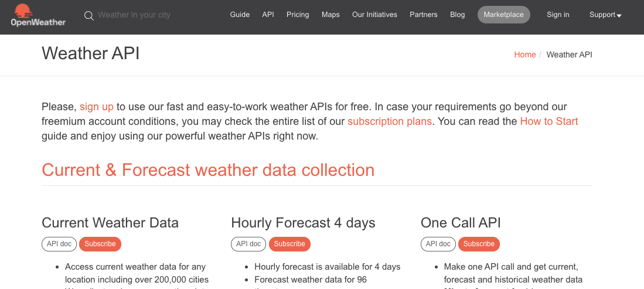This screenshot has height=289, width=644.
Task: Click the 'Current Weather Data' title
Action: coord(110,222)
